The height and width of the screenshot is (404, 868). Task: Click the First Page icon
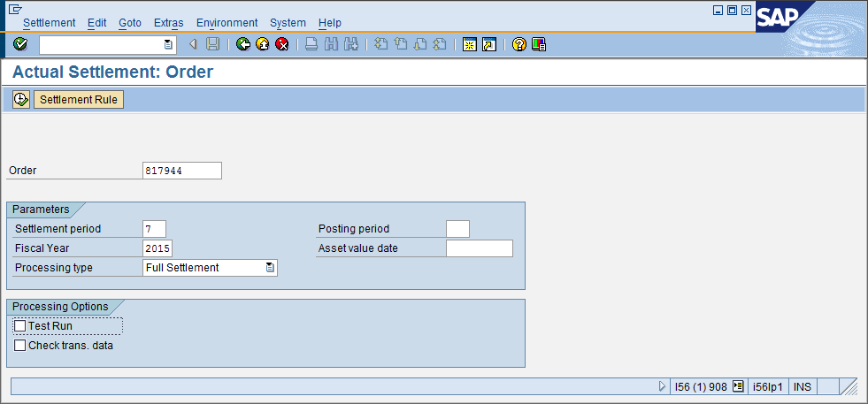(380, 44)
